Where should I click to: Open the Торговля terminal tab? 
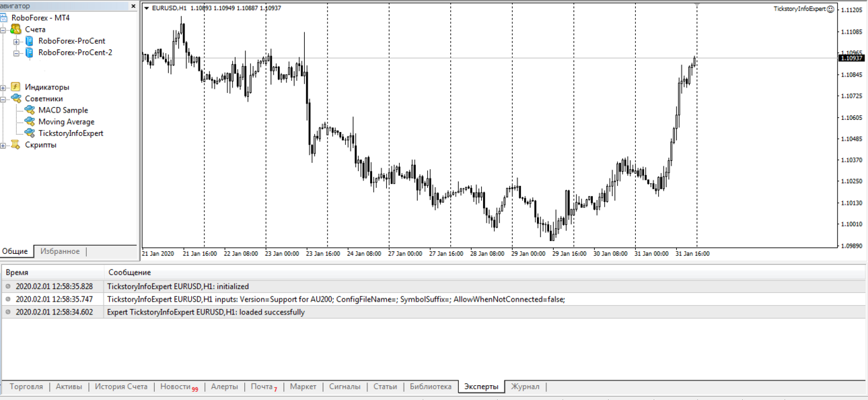tap(26, 387)
